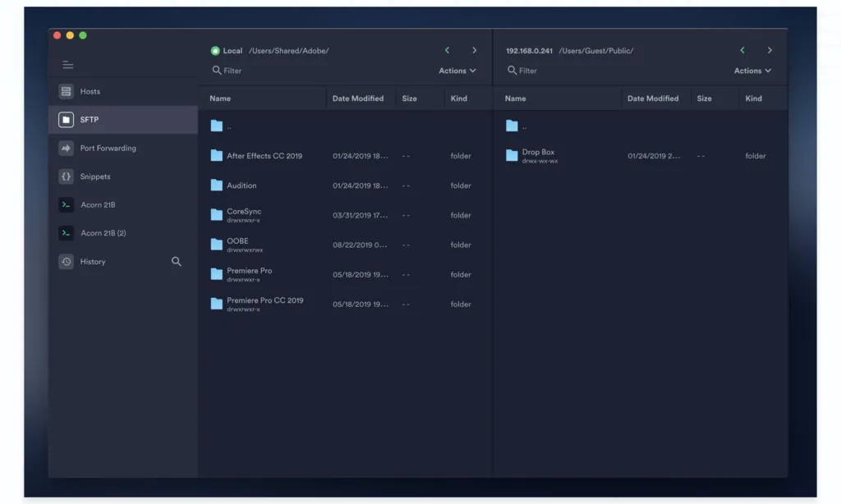Select the SFTP sidebar item
Viewport: 841px width, 504px height.
point(123,120)
